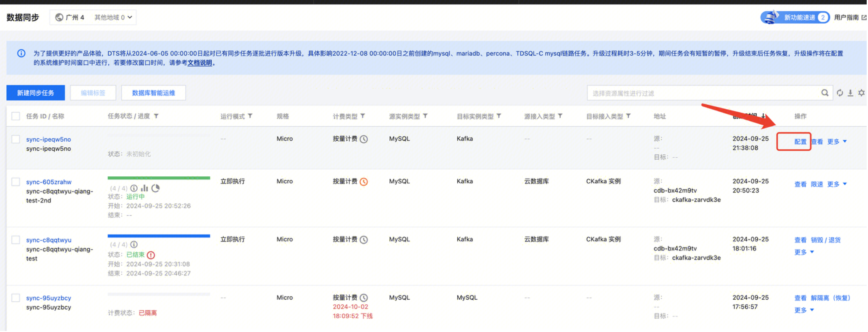Viewport: 868px width, 332px height.
Task: Open 更多 dropdown for sync-ipeqw5no row
Action: 837,142
